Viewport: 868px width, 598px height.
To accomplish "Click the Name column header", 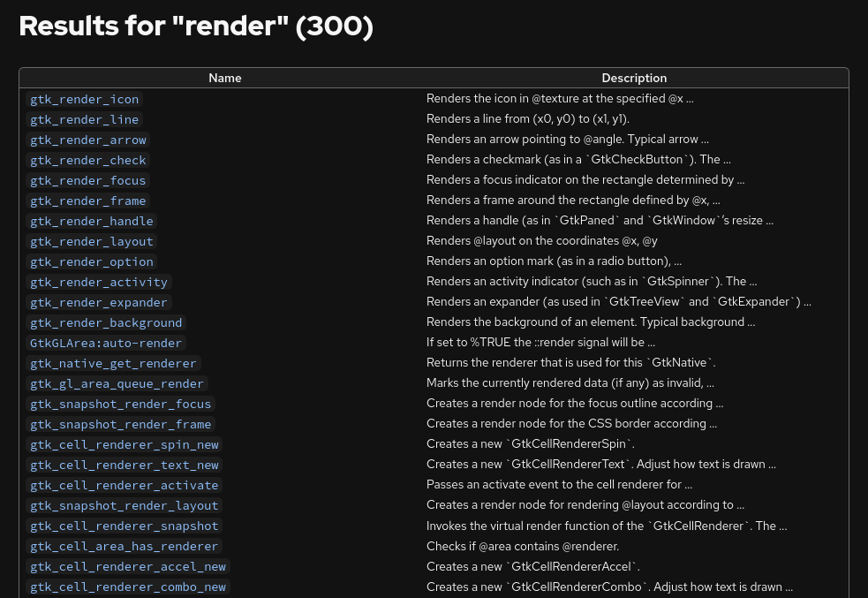I will click(x=224, y=78).
